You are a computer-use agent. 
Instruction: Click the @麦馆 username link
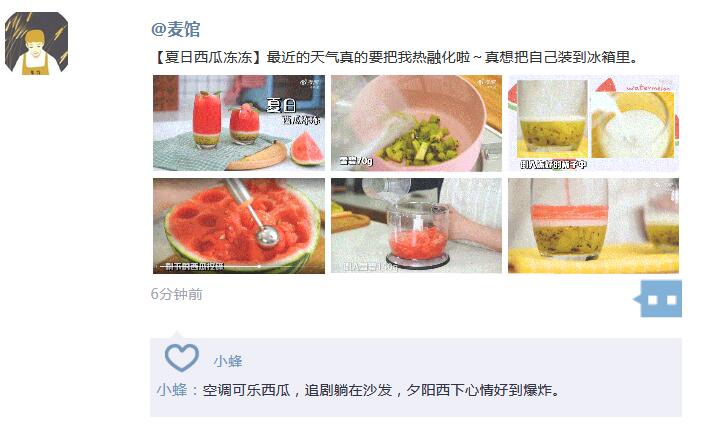tap(175, 30)
